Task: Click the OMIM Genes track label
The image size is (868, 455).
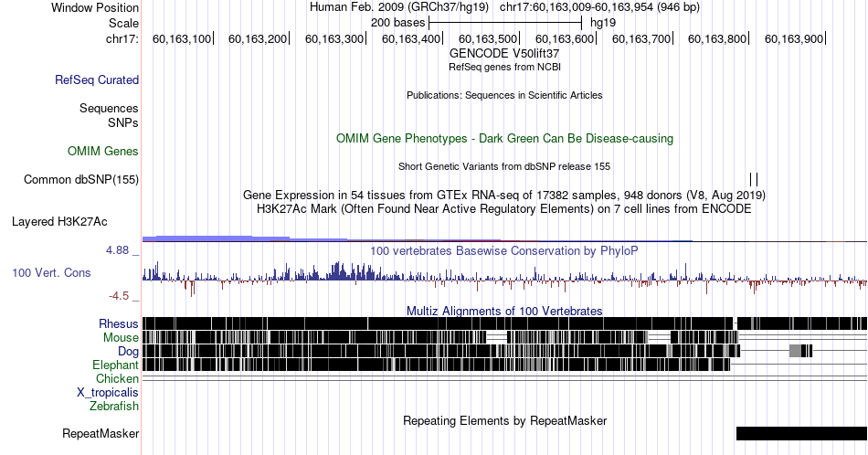Action: (x=103, y=151)
